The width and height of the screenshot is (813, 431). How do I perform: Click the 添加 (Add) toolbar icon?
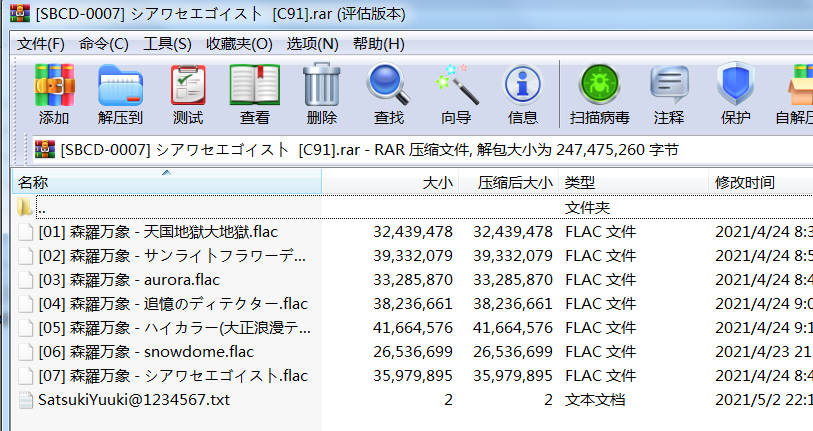pos(54,95)
